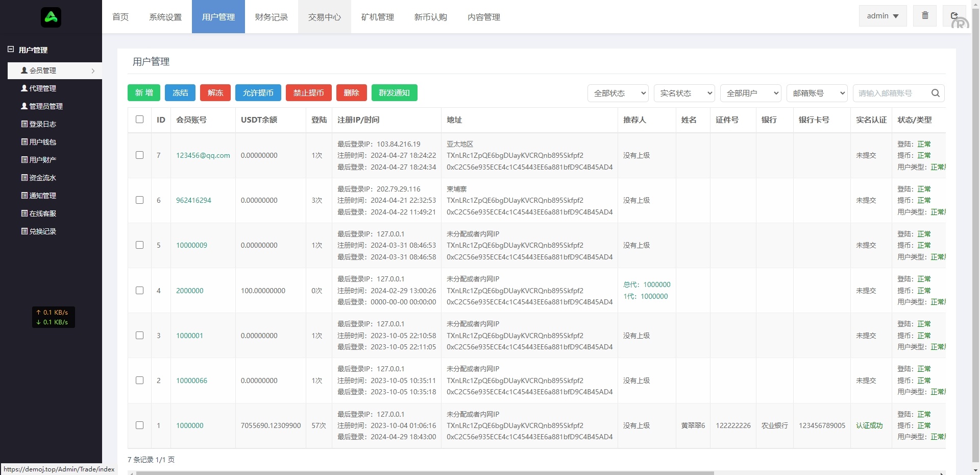The image size is (980, 475).
Task: Click the magnifier search icon beside email field
Action: [x=935, y=93]
